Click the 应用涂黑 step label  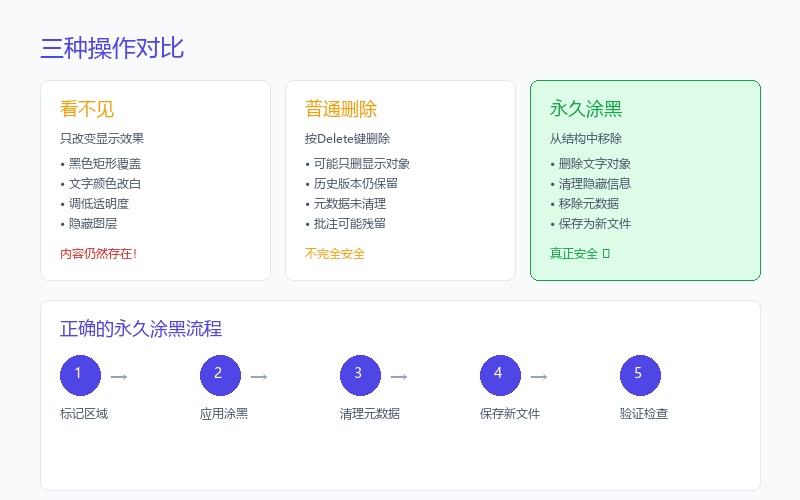tap(224, 413)
